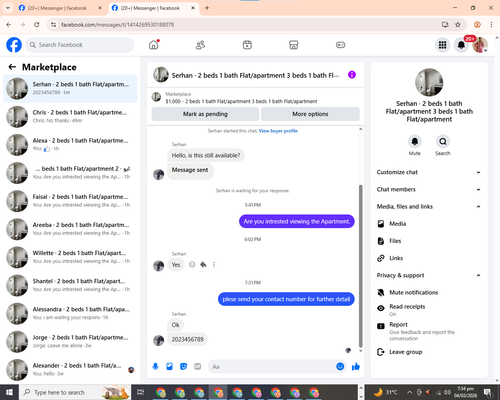Image resolution: width=500 pixels, height=400 pixels.
Task: Open the notifications bell in header
Action: [461, 45]
